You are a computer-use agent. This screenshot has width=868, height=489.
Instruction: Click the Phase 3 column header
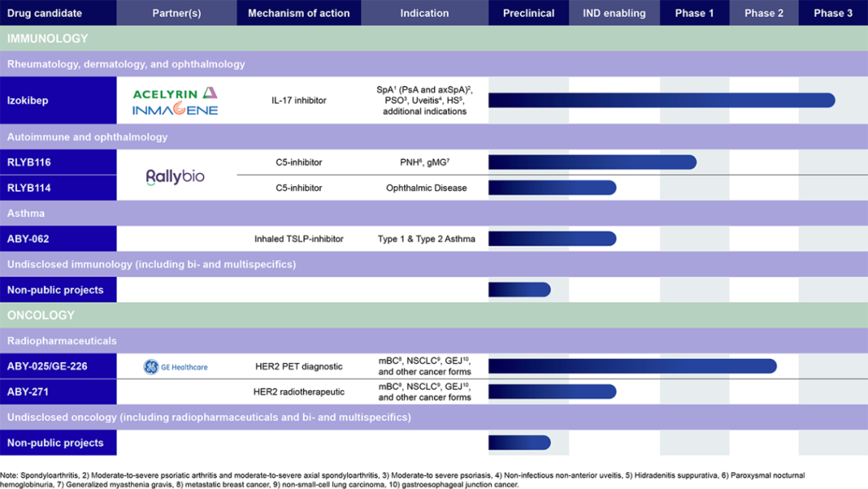(833, 13)
